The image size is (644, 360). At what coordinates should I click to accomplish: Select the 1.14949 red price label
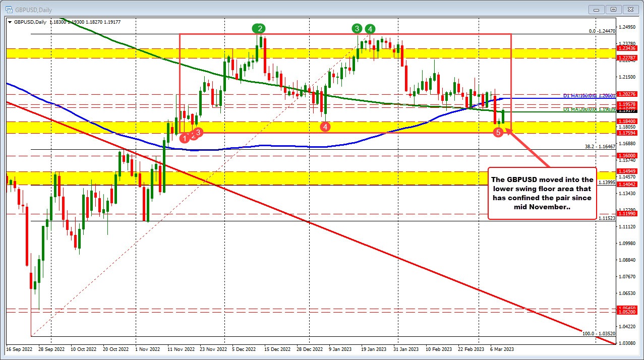point(628,171)
